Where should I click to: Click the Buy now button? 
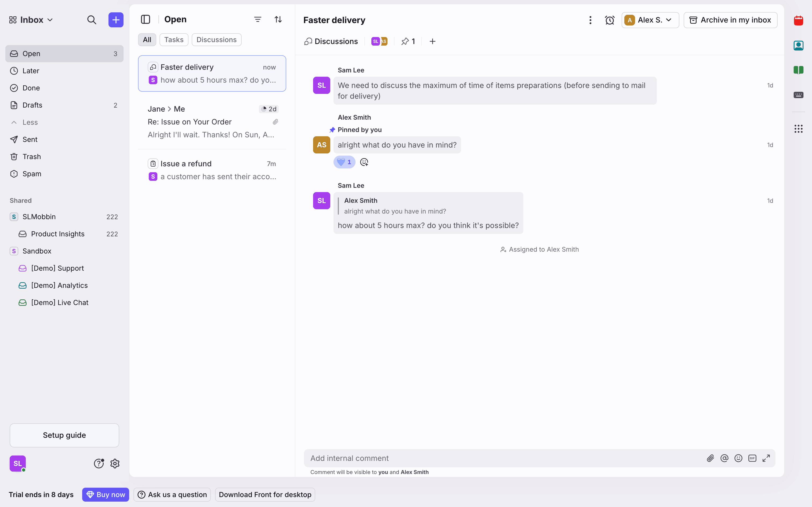pyautogui.click(x=105, y=495)
